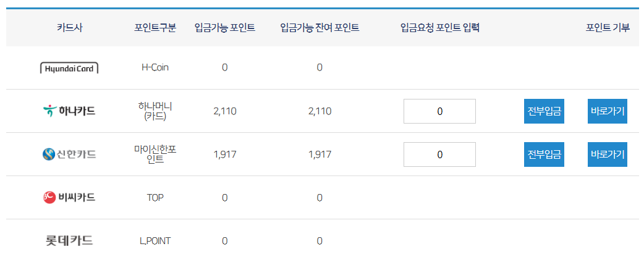Open 바로가기 donation for 신한카드

[608, 154]
